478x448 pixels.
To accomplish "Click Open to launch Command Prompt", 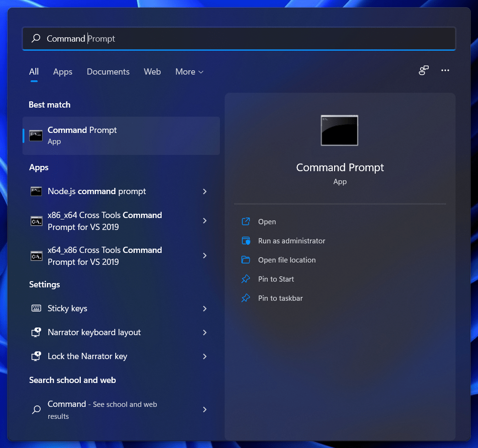I will (267, 221).
